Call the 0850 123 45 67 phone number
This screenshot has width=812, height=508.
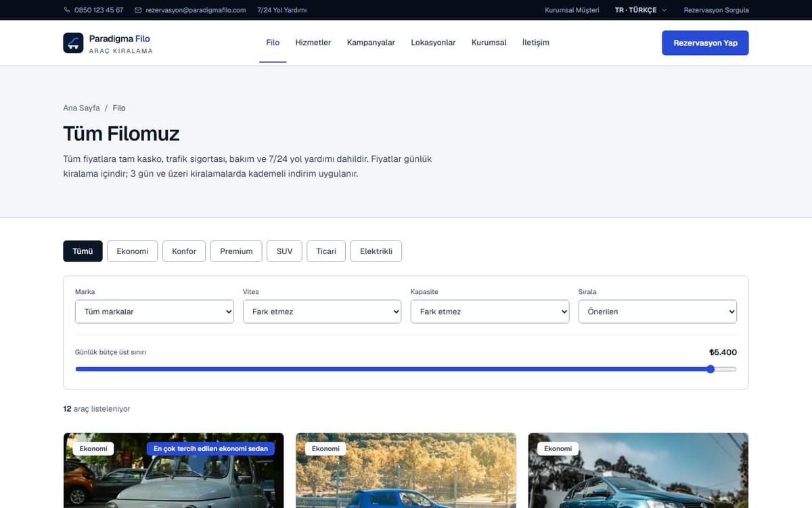99,10
